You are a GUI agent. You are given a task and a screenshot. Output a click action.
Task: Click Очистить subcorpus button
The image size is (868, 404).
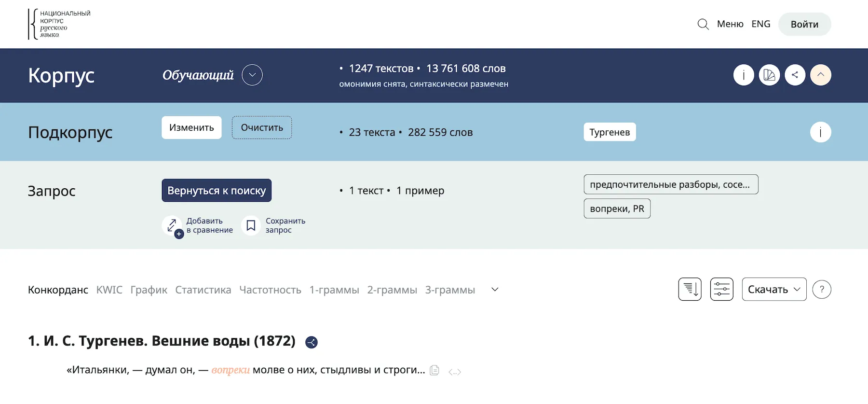click(262, 127)
